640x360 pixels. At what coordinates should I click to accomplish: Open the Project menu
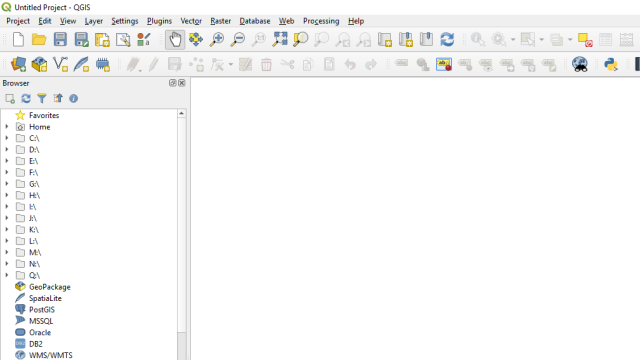click(18, 21)
